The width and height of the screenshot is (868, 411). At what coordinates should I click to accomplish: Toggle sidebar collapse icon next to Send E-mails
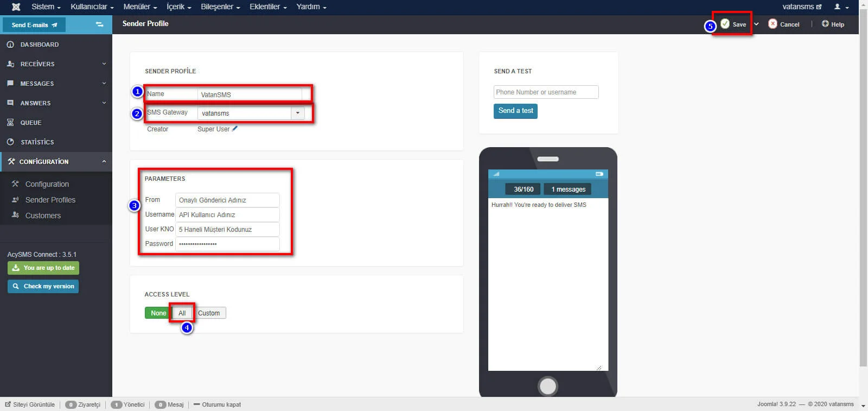99,24
